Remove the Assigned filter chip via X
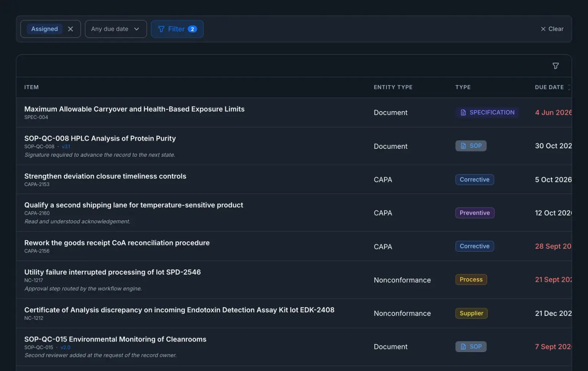Image resolution: width=588 pixels, height=371 pixels. point(70,29)
